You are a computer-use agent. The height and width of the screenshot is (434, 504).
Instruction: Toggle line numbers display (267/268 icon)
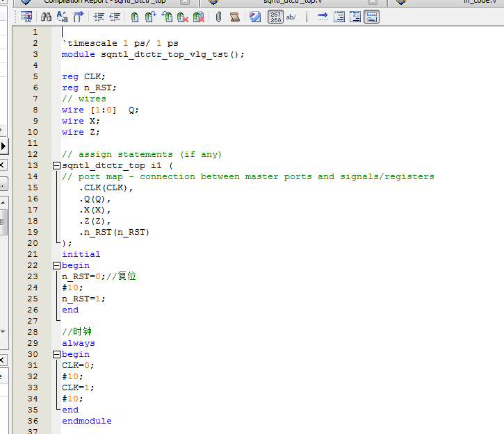(275, 17)
